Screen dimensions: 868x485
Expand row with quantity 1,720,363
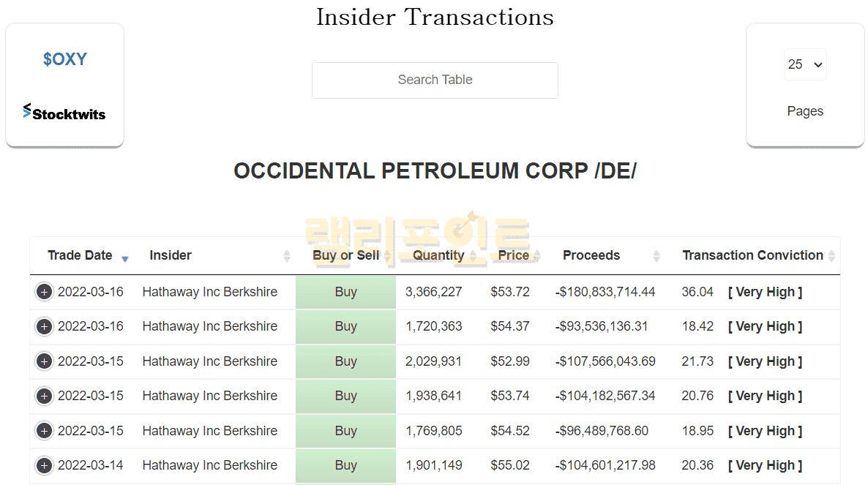click(x=44, y=326)
